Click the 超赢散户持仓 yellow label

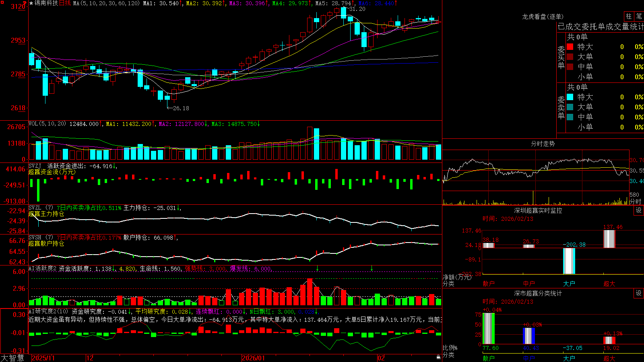(46, 243)
